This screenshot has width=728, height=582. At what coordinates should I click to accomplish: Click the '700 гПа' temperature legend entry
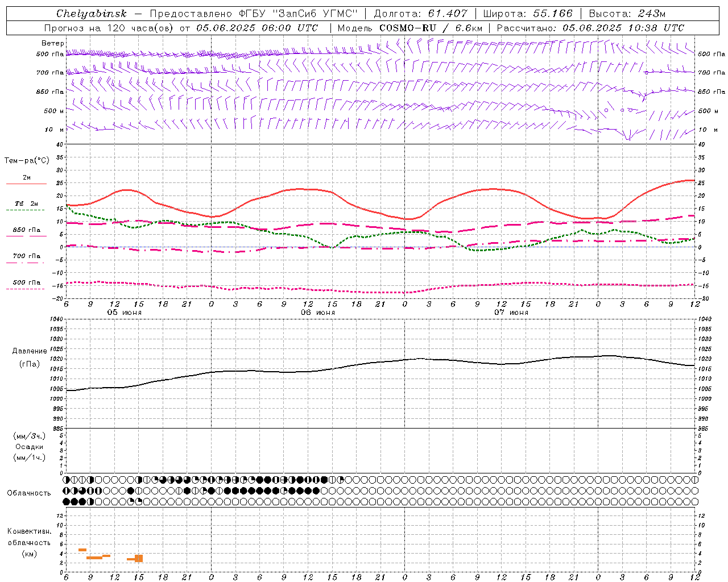[27, 256]
